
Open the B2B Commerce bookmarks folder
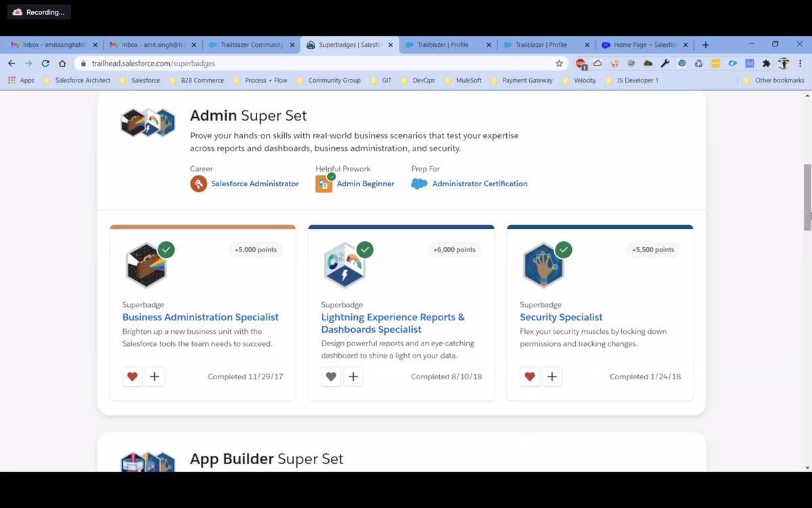[196, 80]
